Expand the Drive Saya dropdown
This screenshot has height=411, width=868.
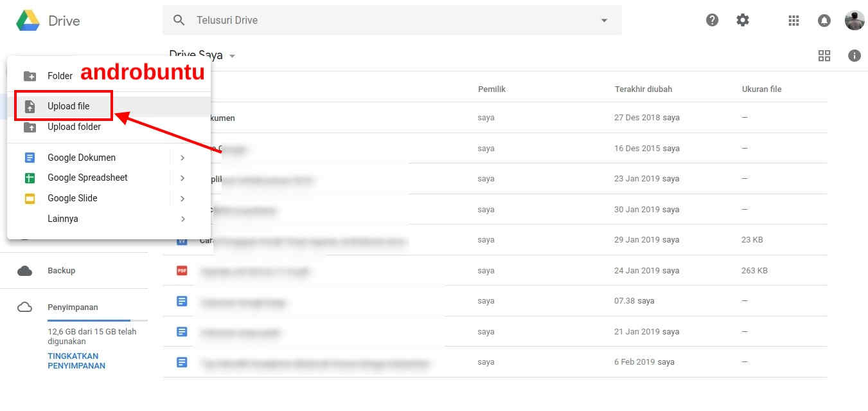point(231,56)
